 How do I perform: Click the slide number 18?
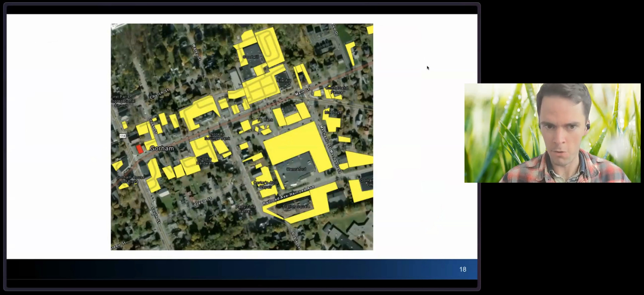[x=463, y=269]
